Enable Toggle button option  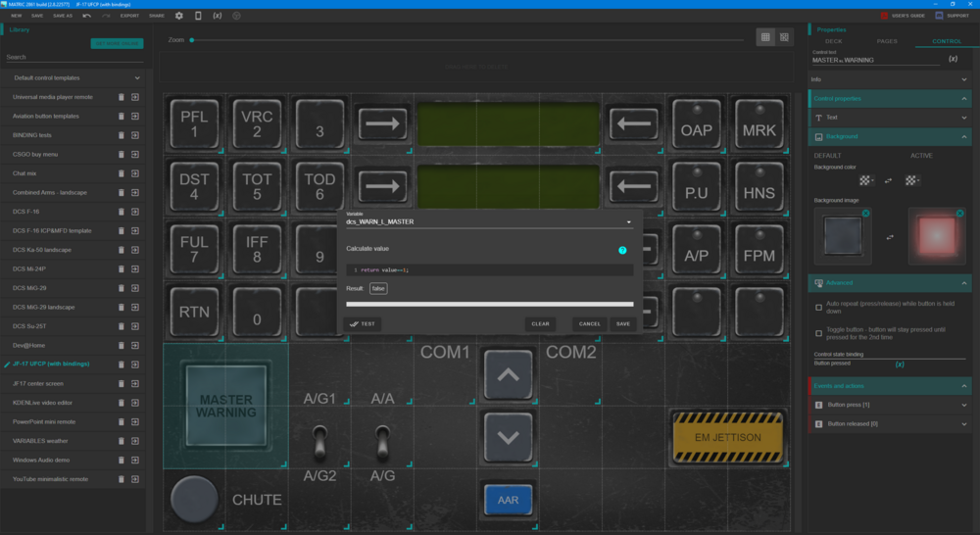click(x=818, y=333)
